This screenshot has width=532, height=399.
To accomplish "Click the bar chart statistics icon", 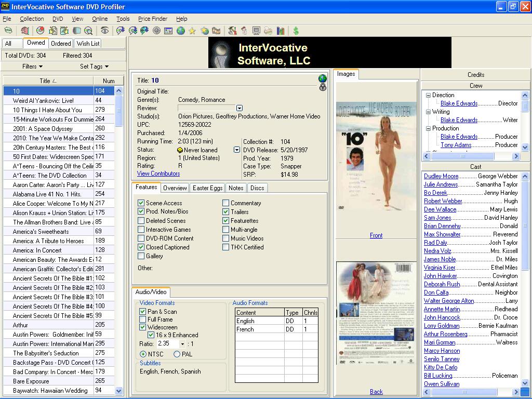I will click(x=281, y=31).
